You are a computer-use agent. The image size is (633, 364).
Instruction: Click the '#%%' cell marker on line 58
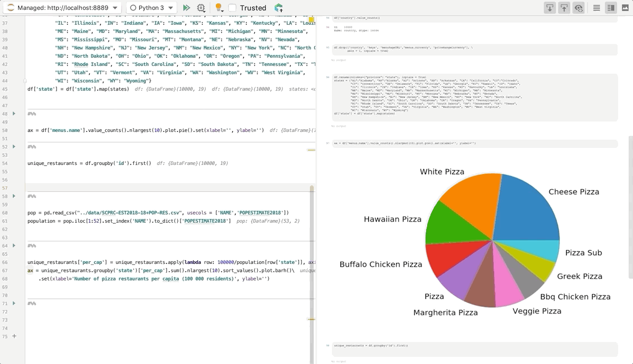pos(31,196)
